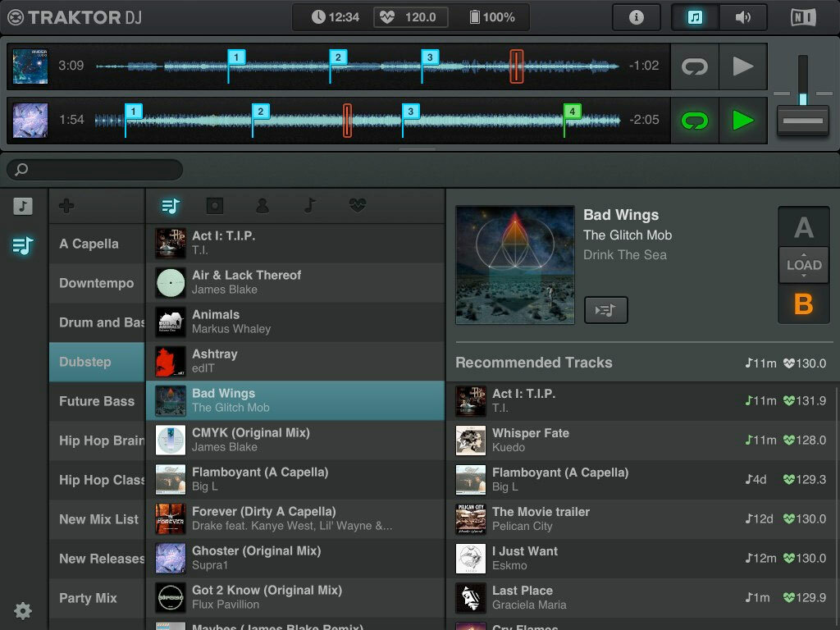Viewport: 840px width, 630px height.
Task: Jump to cue point 2 on lower deck
Action: pos(260,111)
